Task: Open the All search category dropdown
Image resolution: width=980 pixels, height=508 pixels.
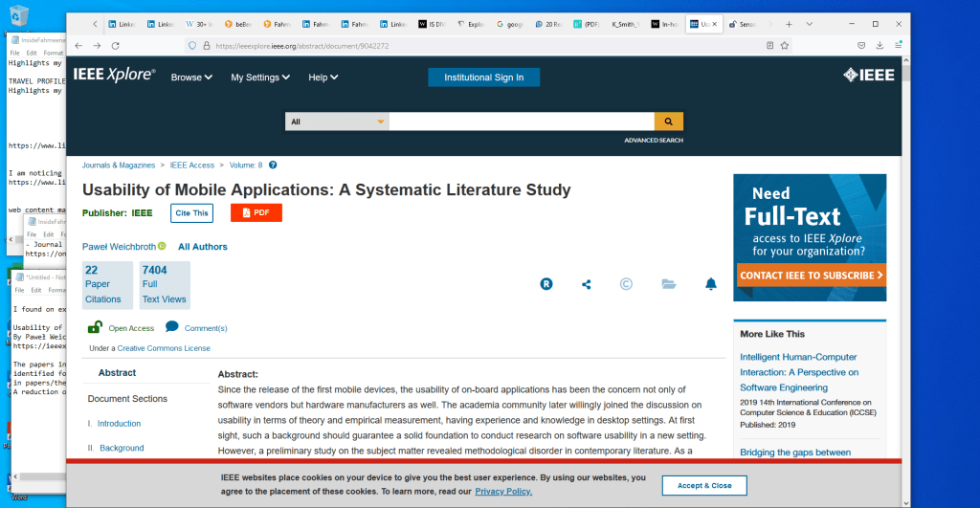Action: coord(337,121)
